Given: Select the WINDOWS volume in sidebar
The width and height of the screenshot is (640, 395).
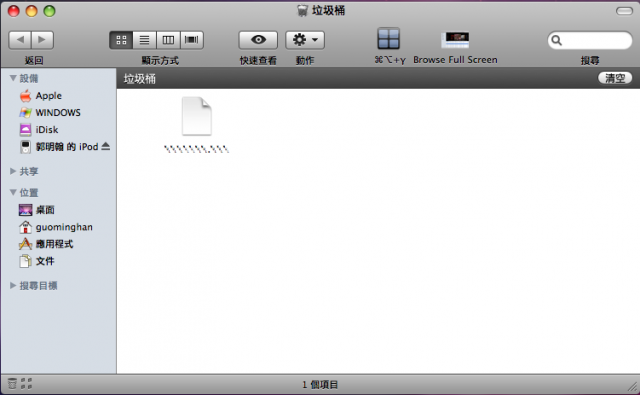Looking at the screenshot, I should click(x=58, y=113).
